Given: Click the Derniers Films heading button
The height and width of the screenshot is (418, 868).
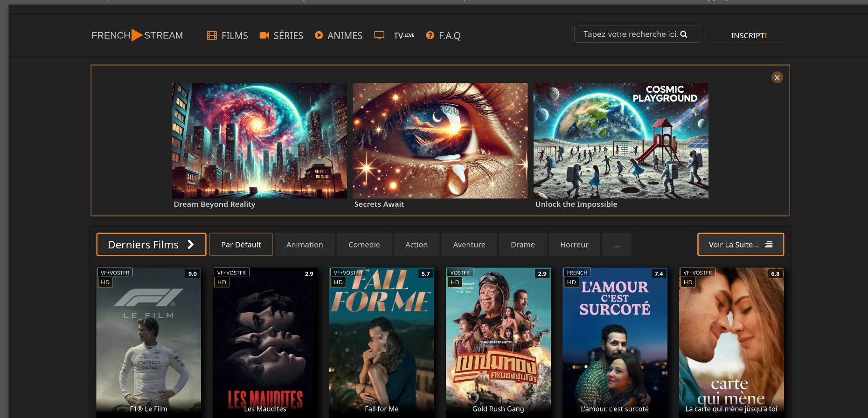Looking at the screenshot, I should 151,245.
